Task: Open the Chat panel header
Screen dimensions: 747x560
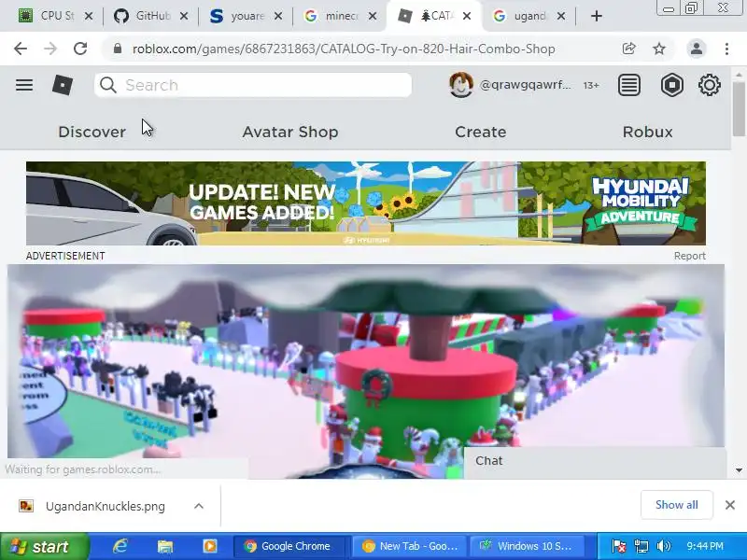Action: 595,461
